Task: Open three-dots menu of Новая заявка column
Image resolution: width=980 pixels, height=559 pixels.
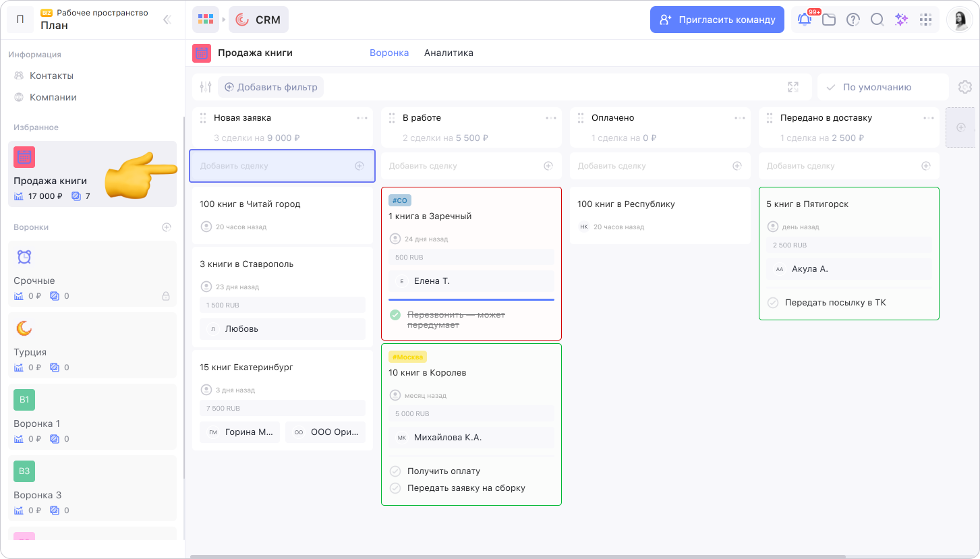Action: (x=362, y=118)
